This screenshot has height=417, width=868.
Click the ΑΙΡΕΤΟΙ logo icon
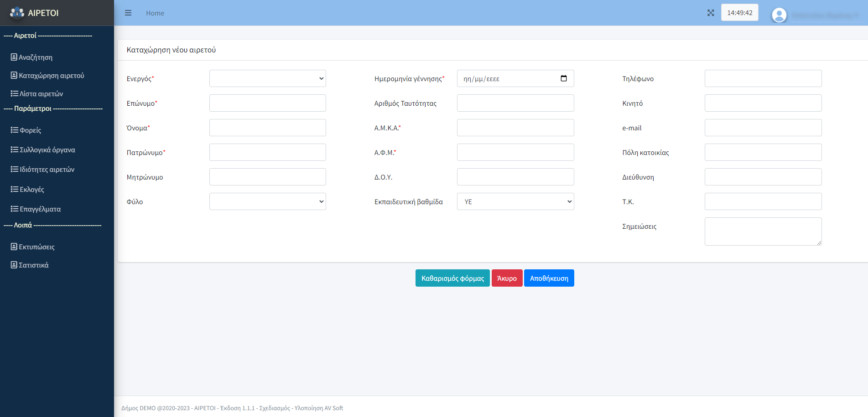[17, 13]
